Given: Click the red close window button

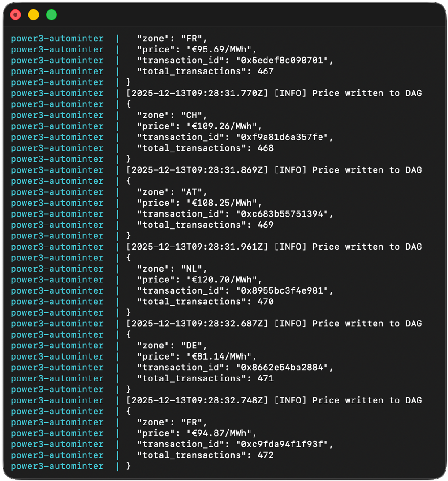Looking at the screenshot, I should [x=16, y=15].
